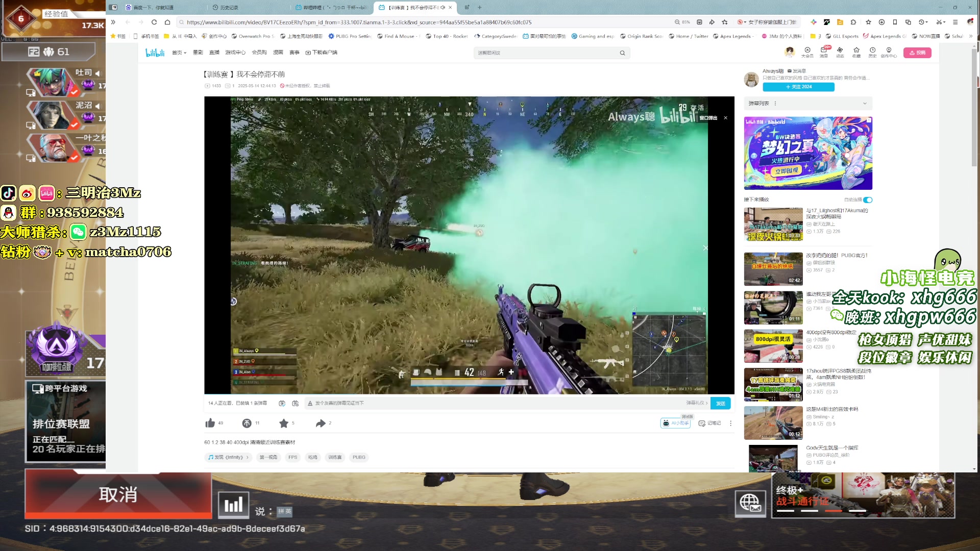Viewport: 980px width, 551px height.
Task: Bookmark page with star icon in address bar
Action: point(725,22)
